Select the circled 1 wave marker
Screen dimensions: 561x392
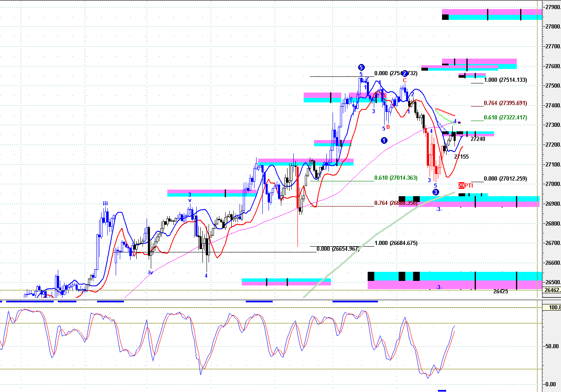(x=384, y=140)
